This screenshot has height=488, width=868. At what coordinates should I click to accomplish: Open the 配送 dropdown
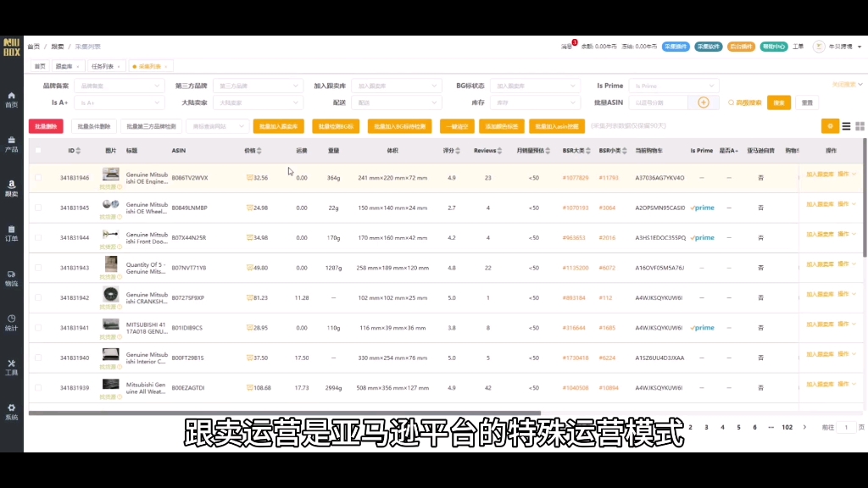(397, 103)
